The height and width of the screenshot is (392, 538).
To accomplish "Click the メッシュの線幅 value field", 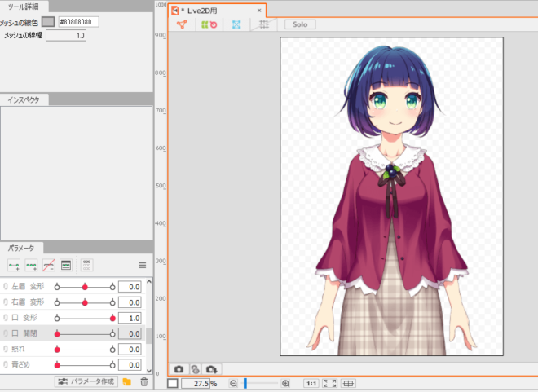I will (66, 36).
